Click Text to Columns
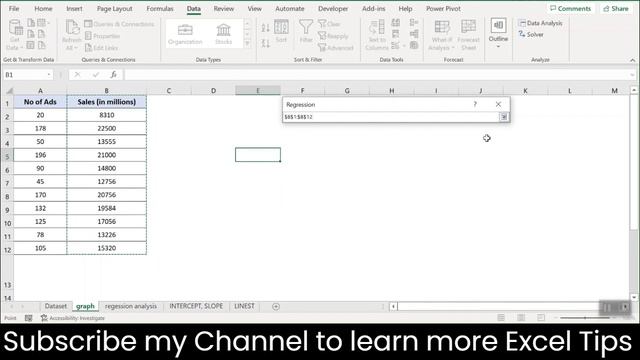 tap(376, 35)
